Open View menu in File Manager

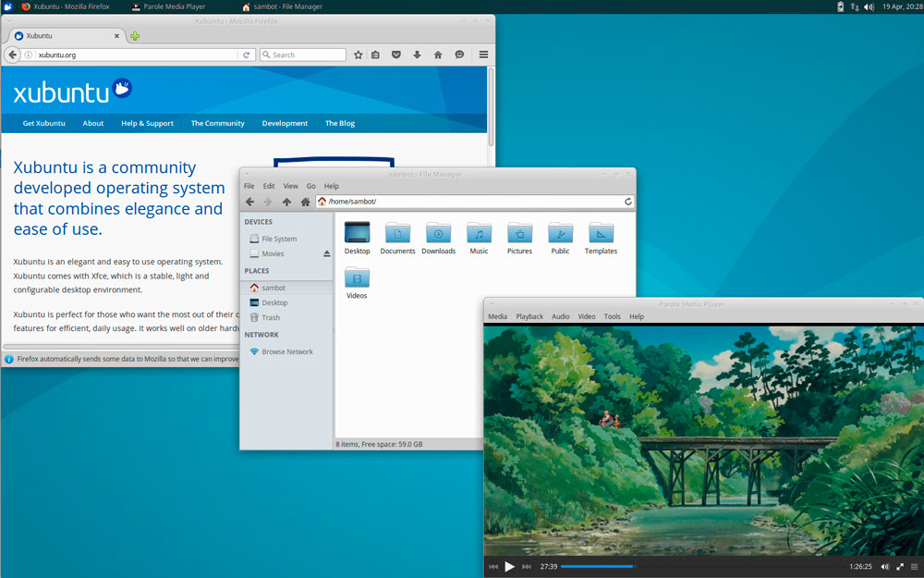click(290, 186)
